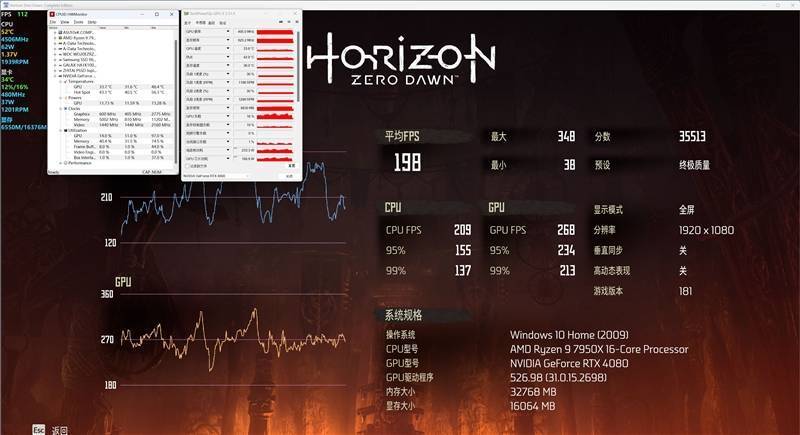
Task: Click the NVIDIA GeForce RTX 4080 GPU text
Action: 569,364
